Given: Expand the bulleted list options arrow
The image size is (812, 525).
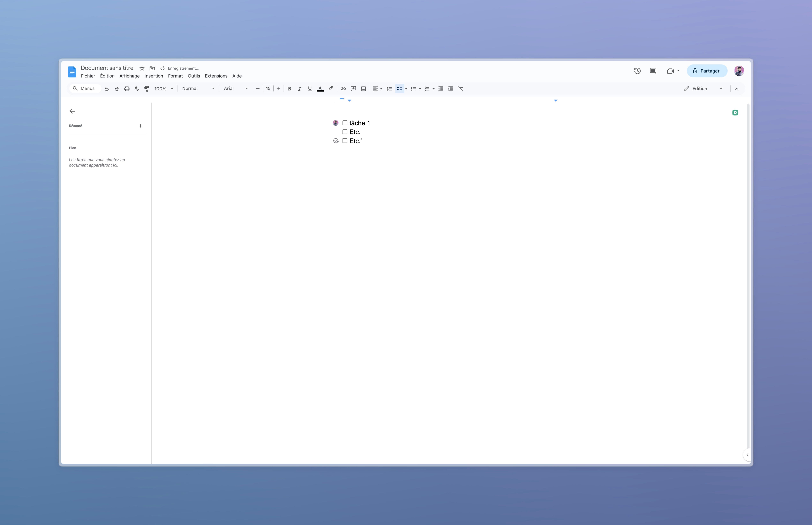Looking at the screenshot, I should [420, 89].
